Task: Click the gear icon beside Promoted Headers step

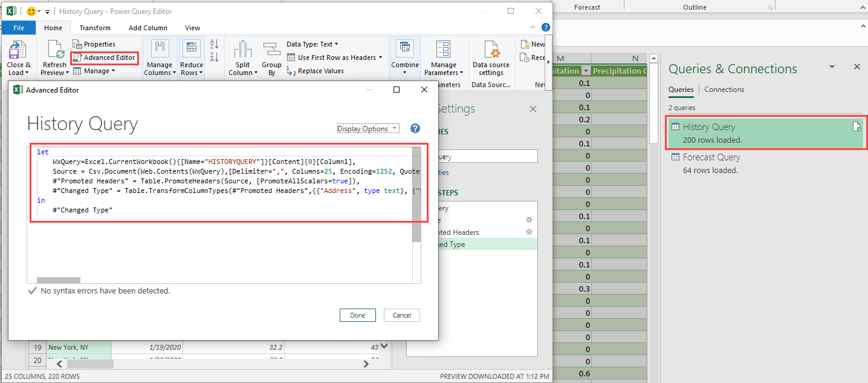Action: [529, 232]
